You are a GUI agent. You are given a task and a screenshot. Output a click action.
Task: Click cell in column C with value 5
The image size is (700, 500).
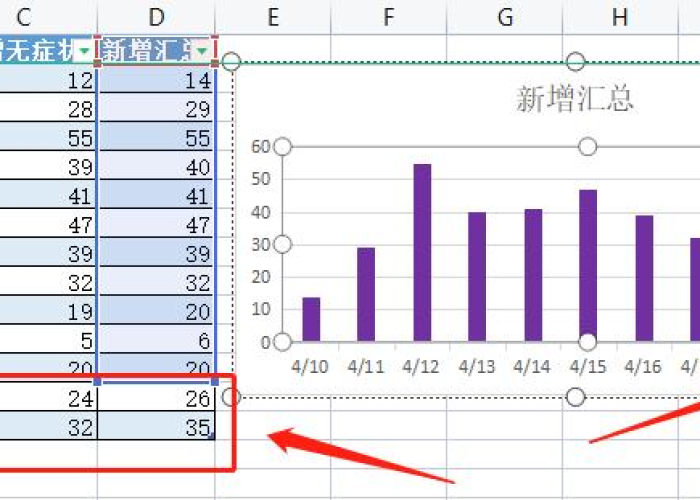(x=48, y=340)
